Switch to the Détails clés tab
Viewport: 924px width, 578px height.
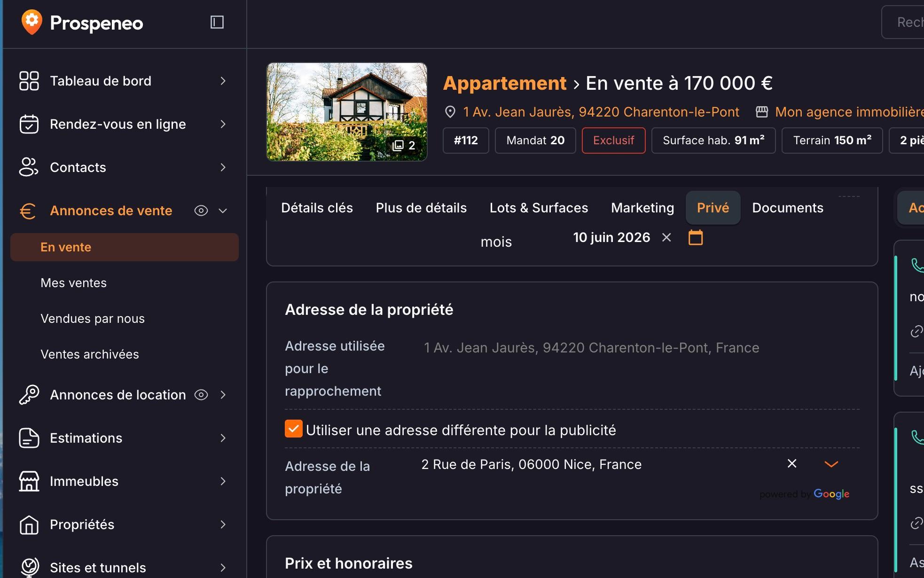click(317, 208)
